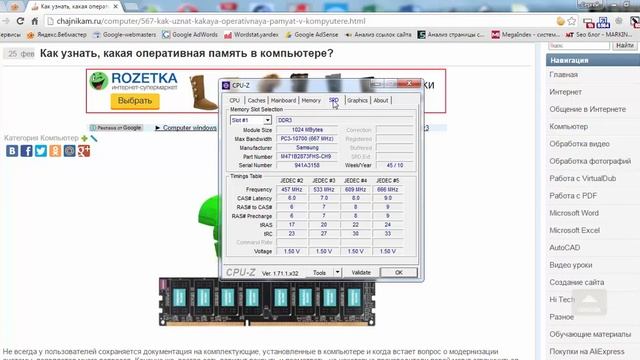Open Анализ ссылок сайта bookmark
Image resolution: width=640 pixels, height=360 pixels.
tap(378, 35)
